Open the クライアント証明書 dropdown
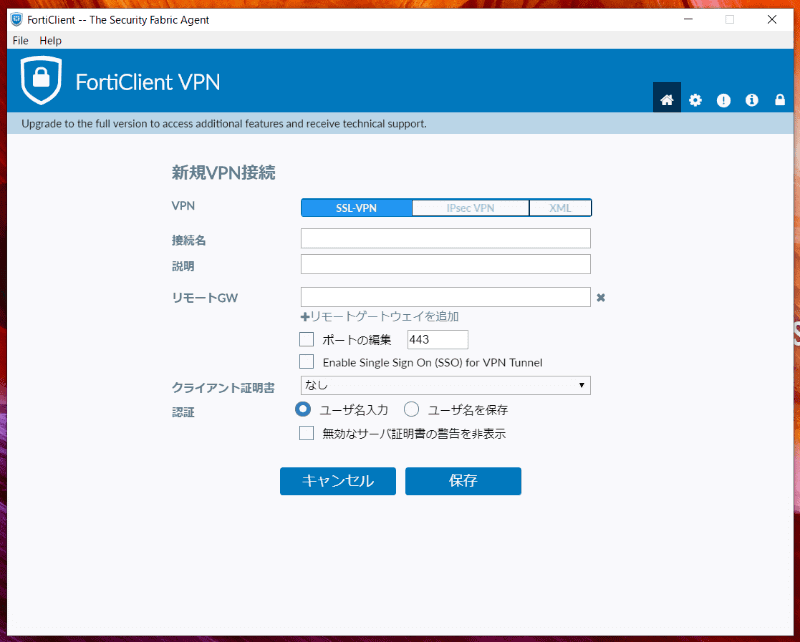Image resolution: width=800 pixels, height=642 pixels. click(x=445, y=385)
